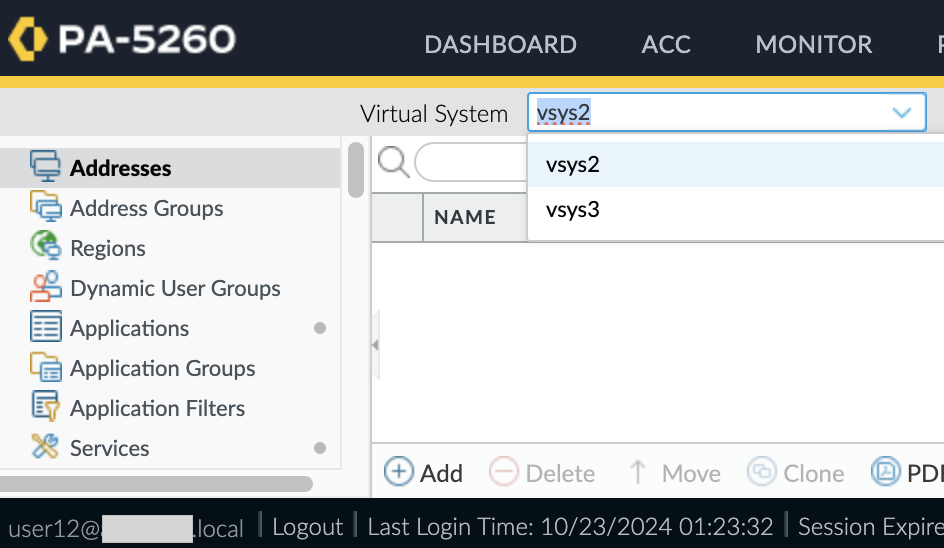Click the Move button label
Screen dimensions: 944x548
(691, 473)
